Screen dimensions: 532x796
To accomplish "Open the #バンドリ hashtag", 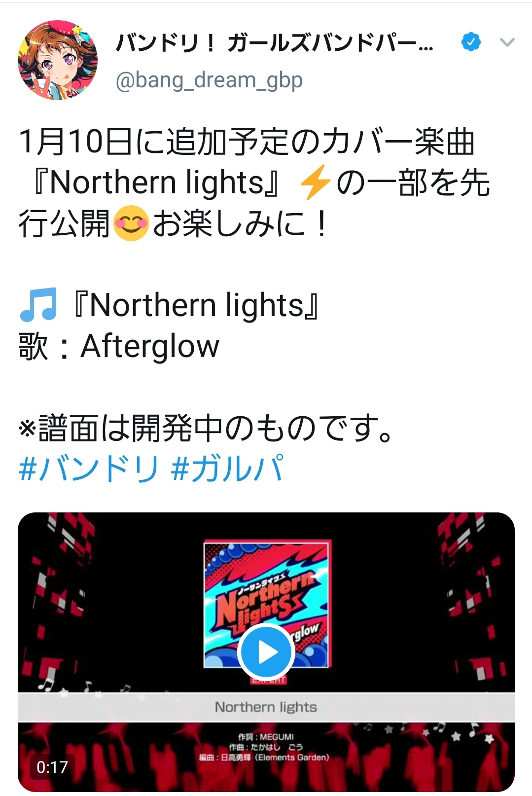I will pos(89,468).
